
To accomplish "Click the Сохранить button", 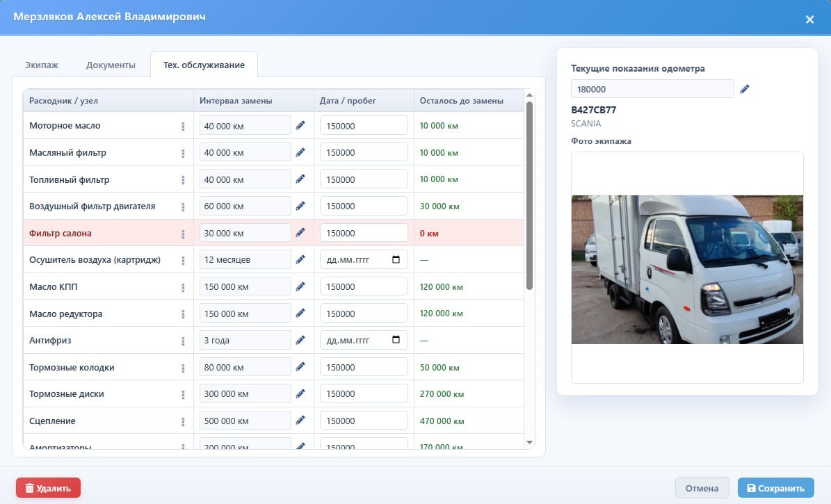I will coord(775,488).
